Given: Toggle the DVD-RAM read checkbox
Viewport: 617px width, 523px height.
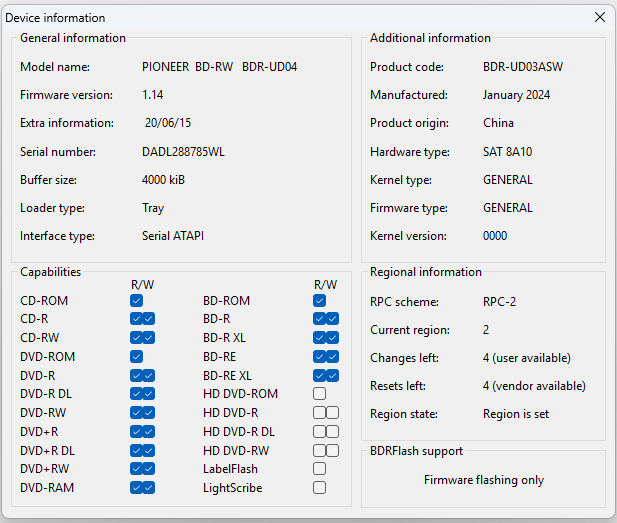Looking at the screenshot, I should click(136, 488).
